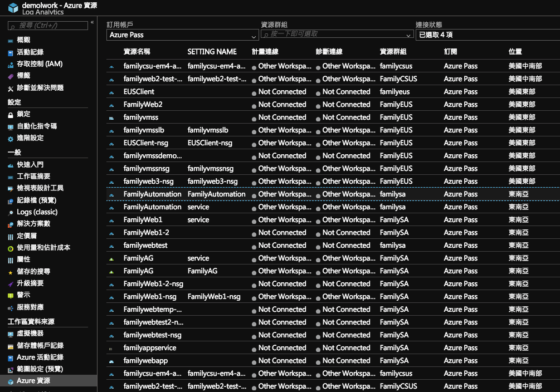Select the FamilyWeb1 resource name
560x392 pixels.
click(143, 220)
